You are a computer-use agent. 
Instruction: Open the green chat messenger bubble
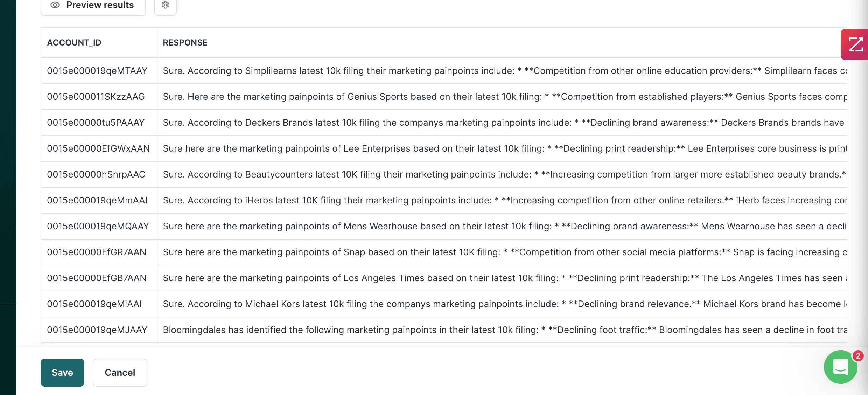click(x=840, y=367)
